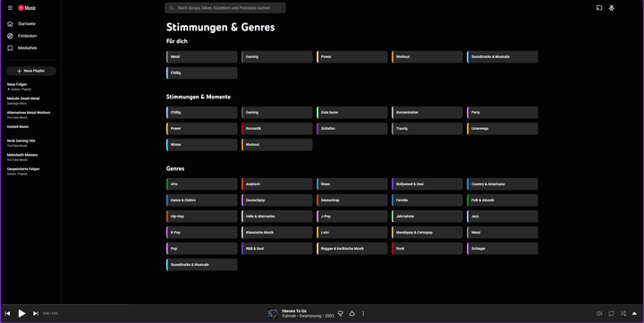Click the YouTube Music logo
Viewport: 644px width, 323px height.
(x=27, y=8)
